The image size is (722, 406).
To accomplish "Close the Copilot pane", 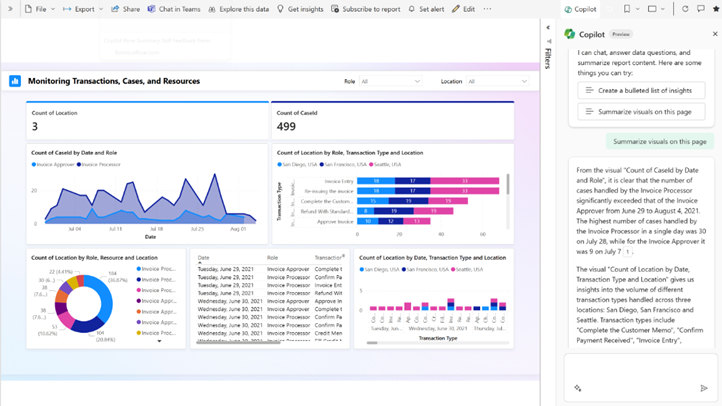I will tap(714, 34).
